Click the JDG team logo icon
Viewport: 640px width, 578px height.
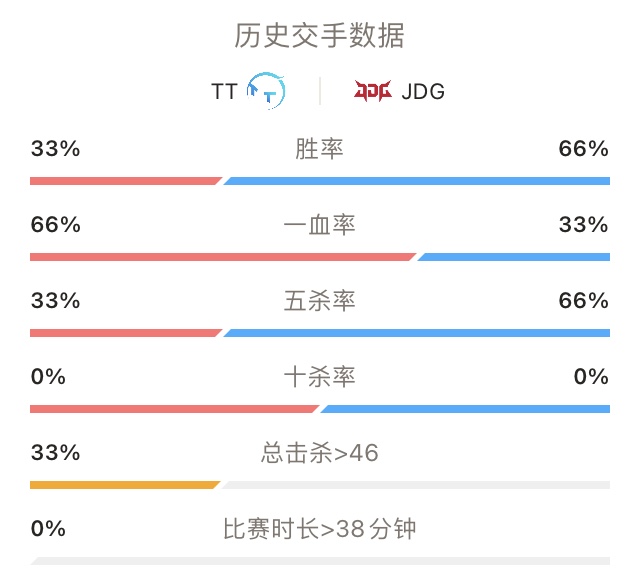(x=373, y=91)
